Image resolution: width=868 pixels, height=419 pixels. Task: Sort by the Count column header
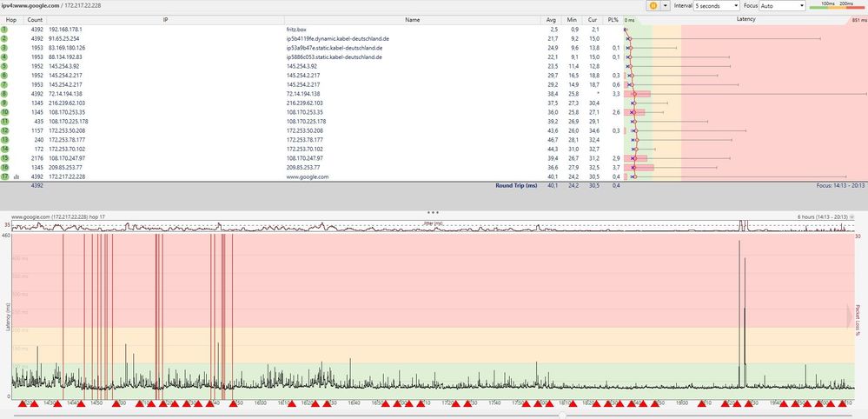coord(35,19)
